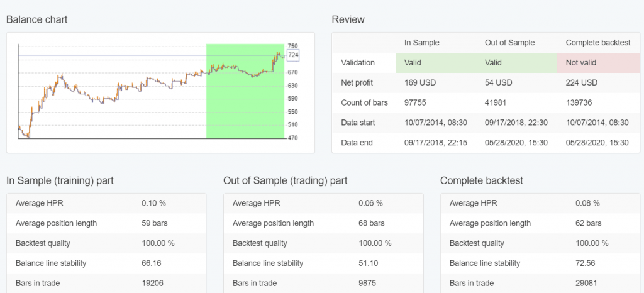Click the Out of Sample (trading) part heading

(x=285, y=180)
